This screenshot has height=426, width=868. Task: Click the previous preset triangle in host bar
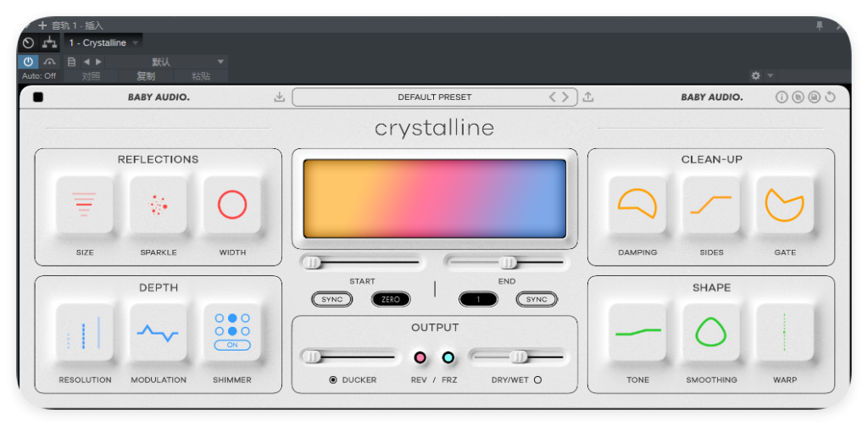click(86, 62)
